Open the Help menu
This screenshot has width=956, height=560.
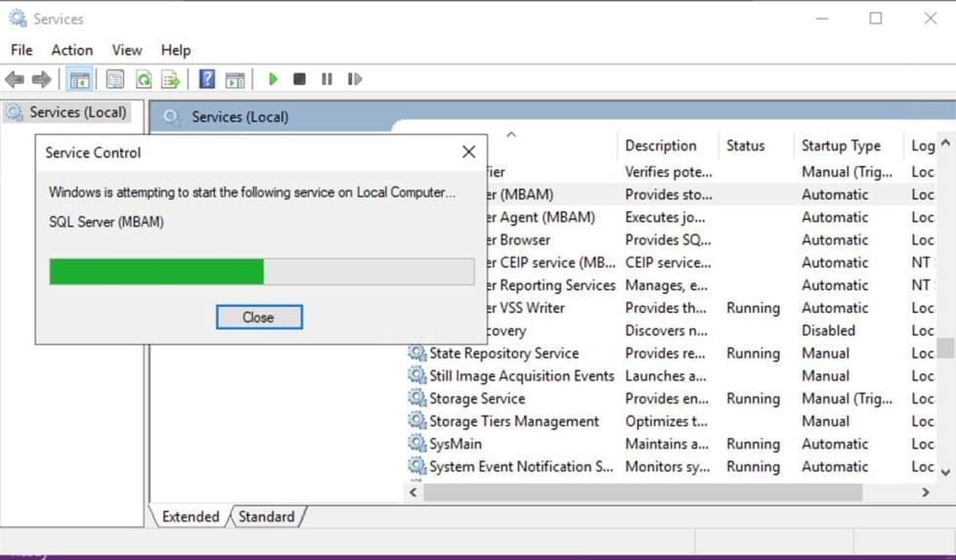pyautogui.click(x=176, y=50)
